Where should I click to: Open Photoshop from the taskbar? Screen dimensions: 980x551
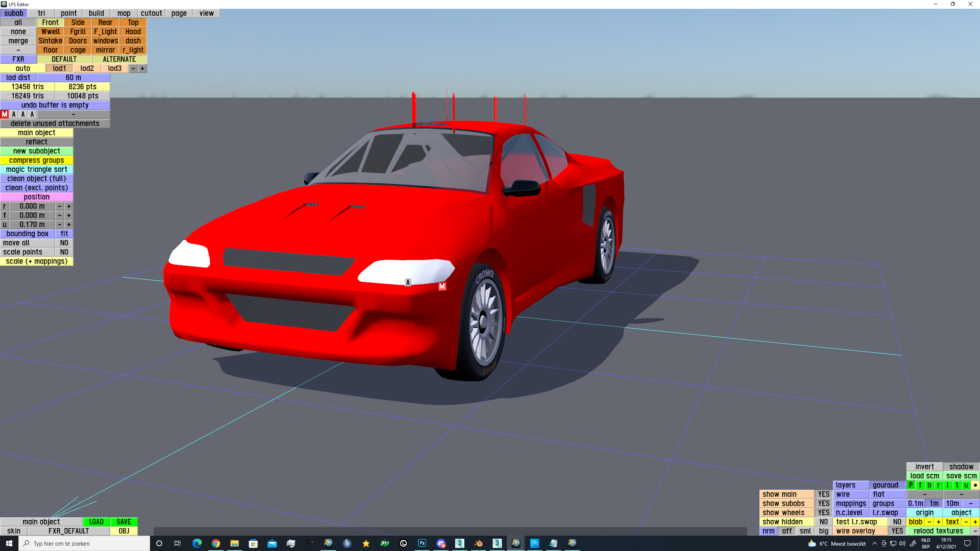coord(422,543)
